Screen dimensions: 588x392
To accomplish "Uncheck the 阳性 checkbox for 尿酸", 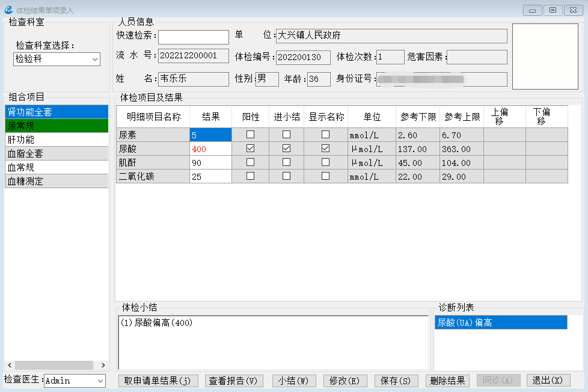I will click(x=250, y=149).
